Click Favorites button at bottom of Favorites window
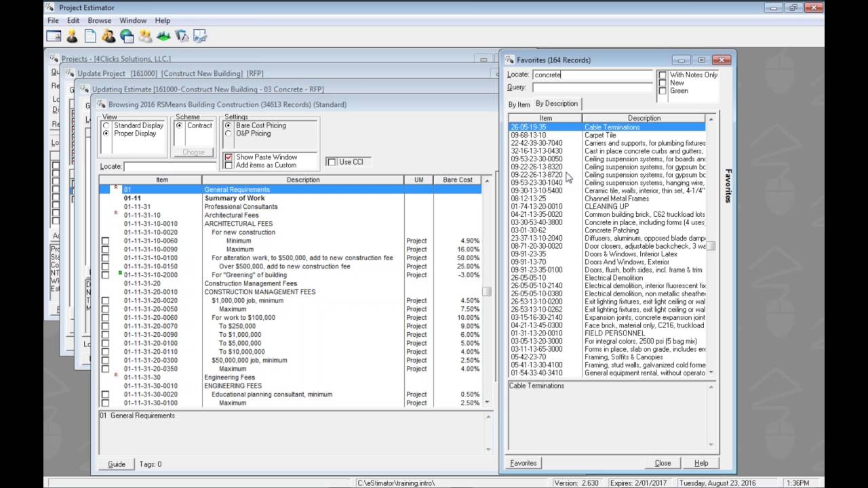 [524, 463]
